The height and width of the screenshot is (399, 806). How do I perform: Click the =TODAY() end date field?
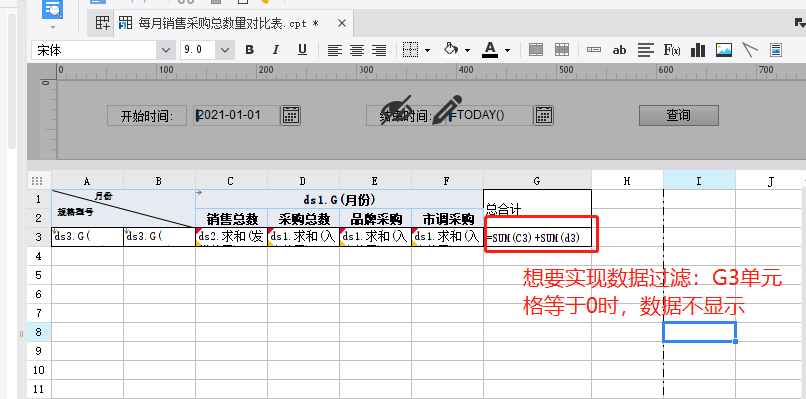[489, 115]
